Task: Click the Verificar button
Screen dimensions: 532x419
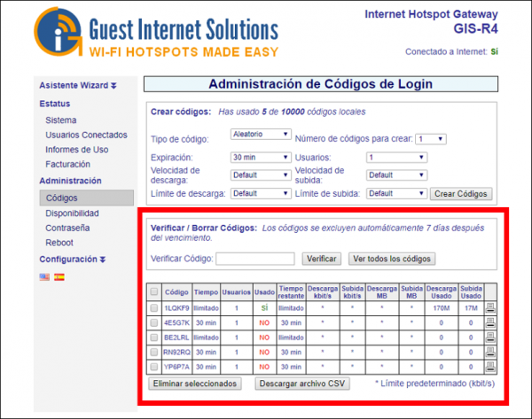Action: point(322,259)
